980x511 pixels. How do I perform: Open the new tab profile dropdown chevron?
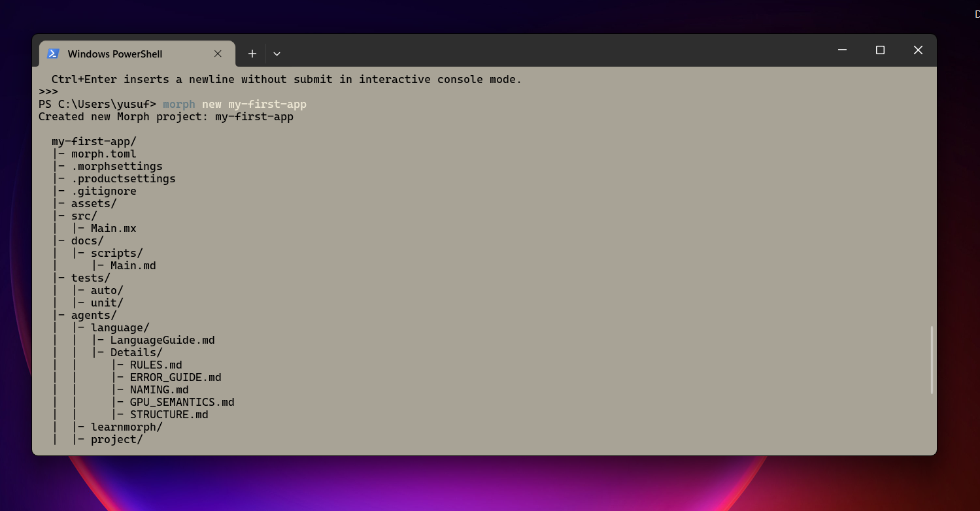[x=277, y=54]
